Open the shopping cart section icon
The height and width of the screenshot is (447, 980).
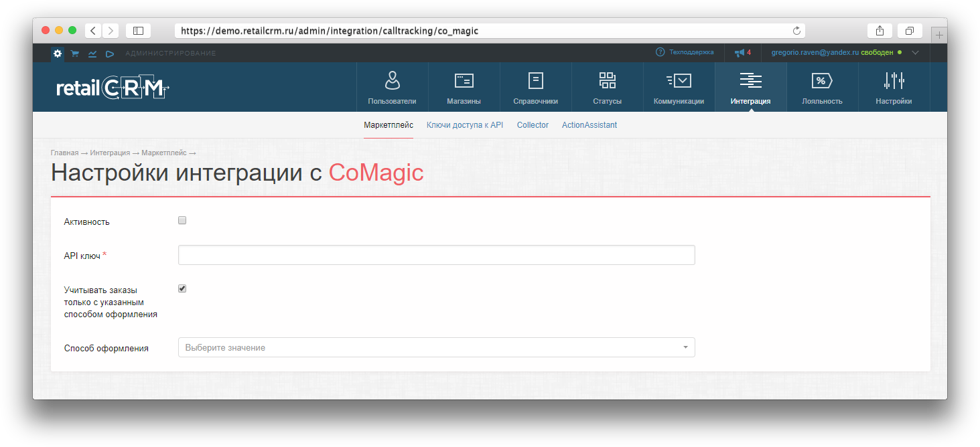[75, 54]
